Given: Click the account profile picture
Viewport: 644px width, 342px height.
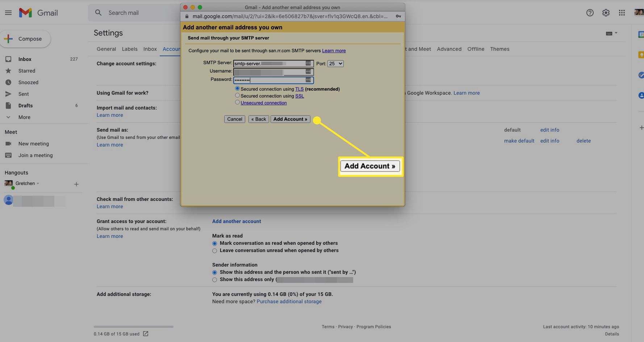Looking at the screenshot, I should click(x=639, y=13).
